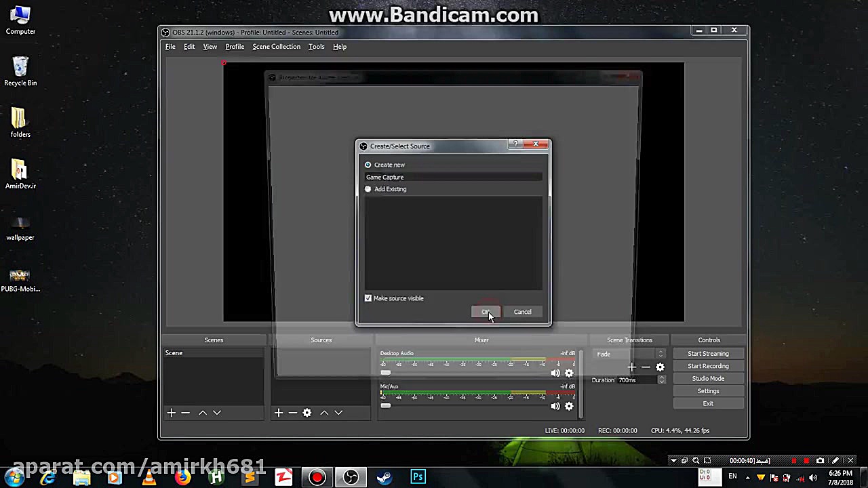Open the folders desktop icon
This screenshot has width=868, height=488.
(x=20, y=123)
